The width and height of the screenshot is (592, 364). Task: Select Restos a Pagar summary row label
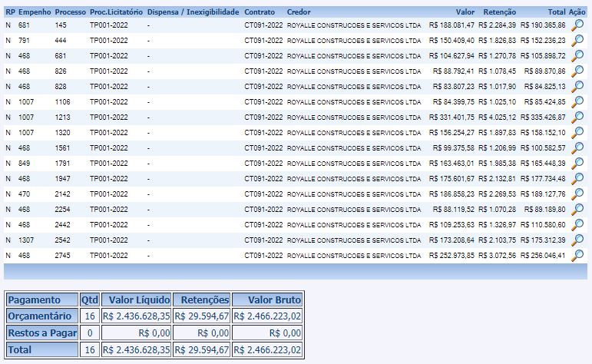41,333
